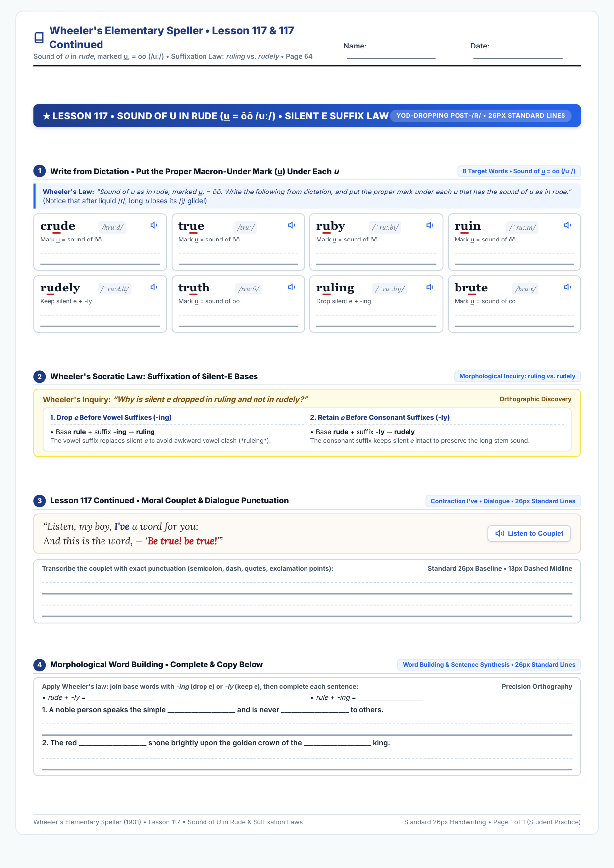Play audio for the word brute
614x868 pixels.
coord(568,287)
